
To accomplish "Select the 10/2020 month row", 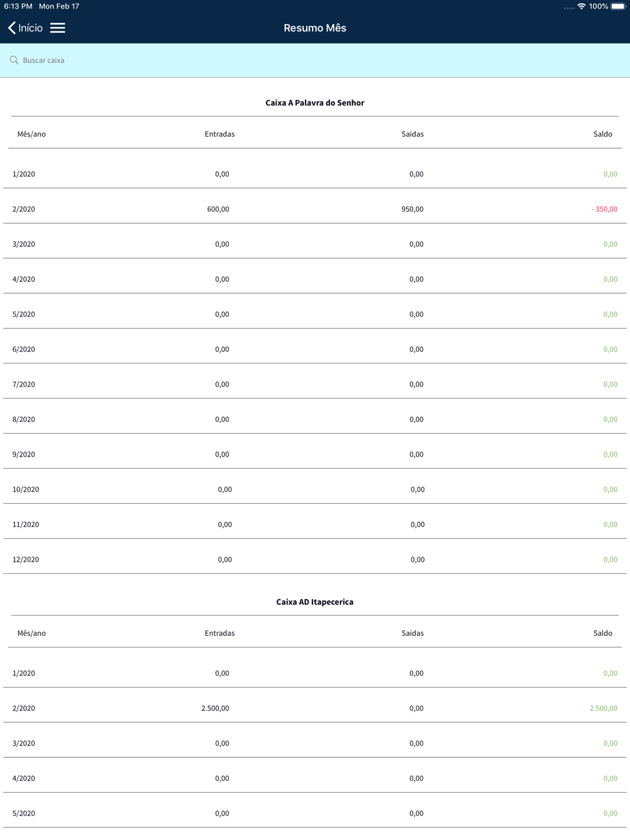I will pyautogui.click(x=315, y=489).
